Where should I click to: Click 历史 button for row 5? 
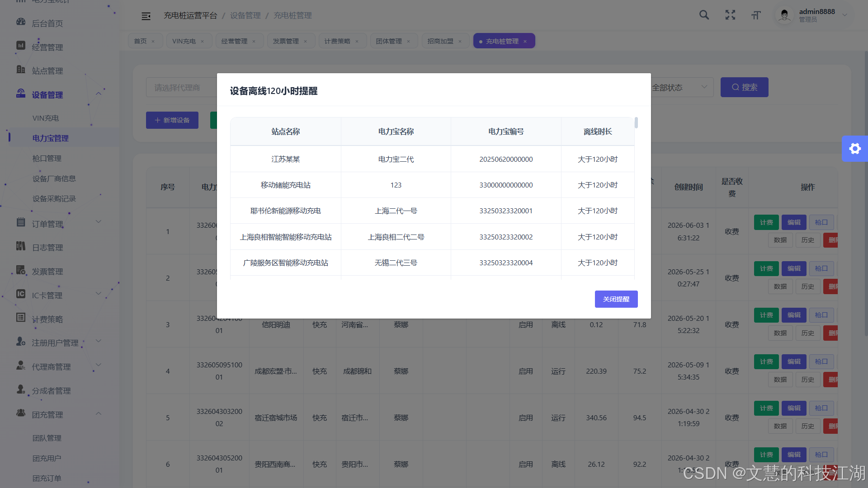pos(808,426)
